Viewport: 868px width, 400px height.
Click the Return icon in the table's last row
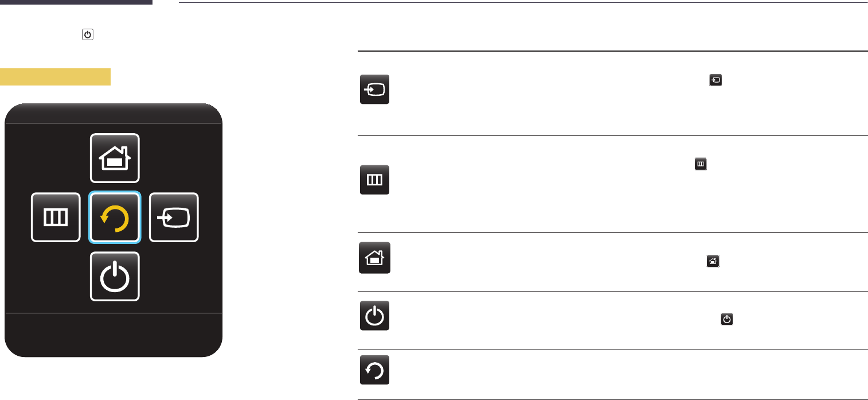(374, 370)
